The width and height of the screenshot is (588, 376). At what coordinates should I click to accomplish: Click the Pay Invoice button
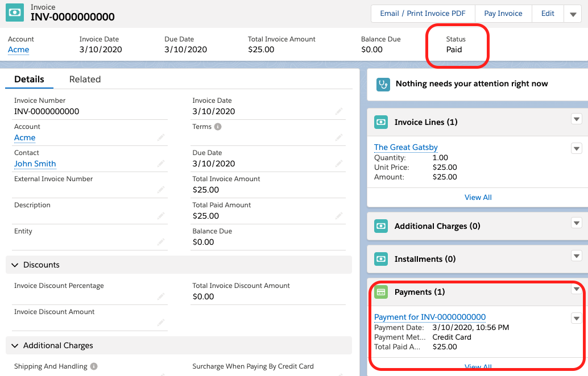[503, 14]
